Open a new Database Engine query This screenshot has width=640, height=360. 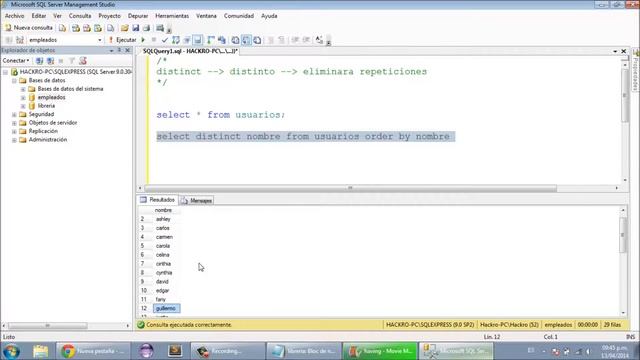(x=62, y=28)
